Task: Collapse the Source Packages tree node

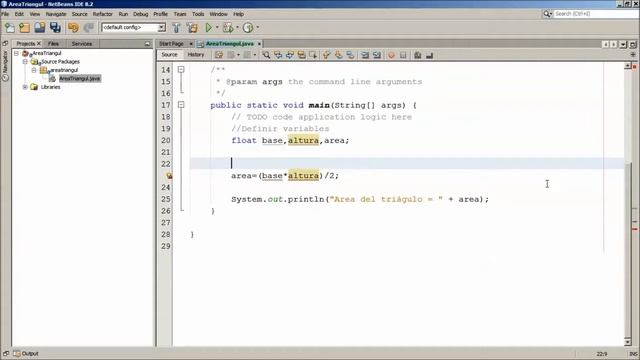Action: 25,62
